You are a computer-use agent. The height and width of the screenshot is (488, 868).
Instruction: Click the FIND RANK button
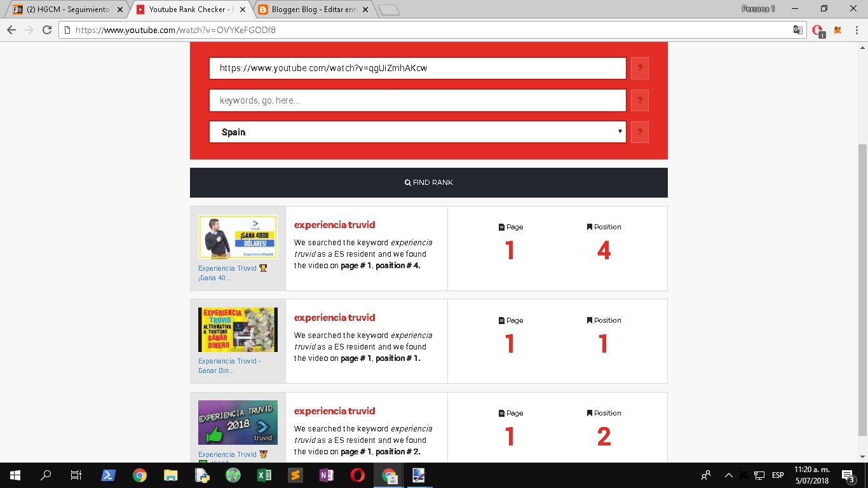429,182
